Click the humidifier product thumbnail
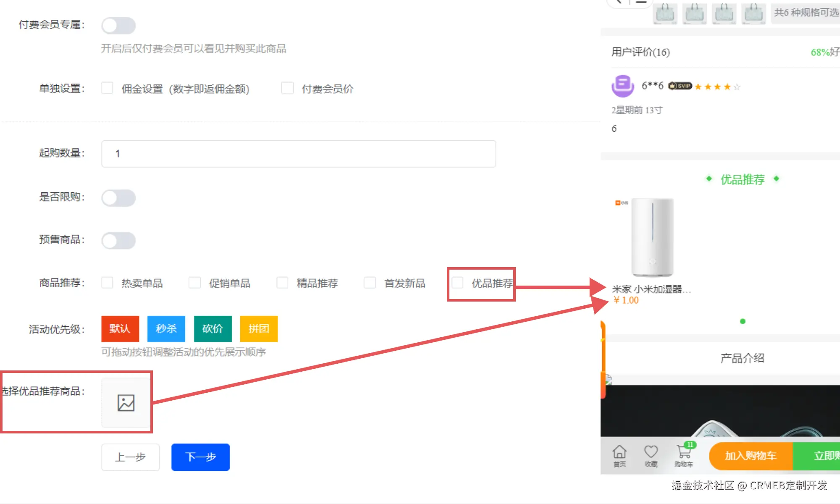Viewport: 840px width, 504px height. point(652,237)
